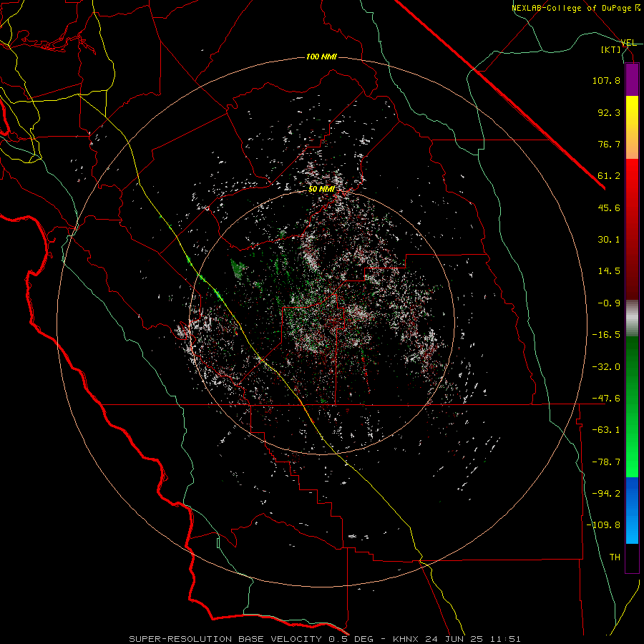The width and height of the screenshot is (644, 644).
Task: Click the 92.3 velocity legend value
Action: click(609, 112)
